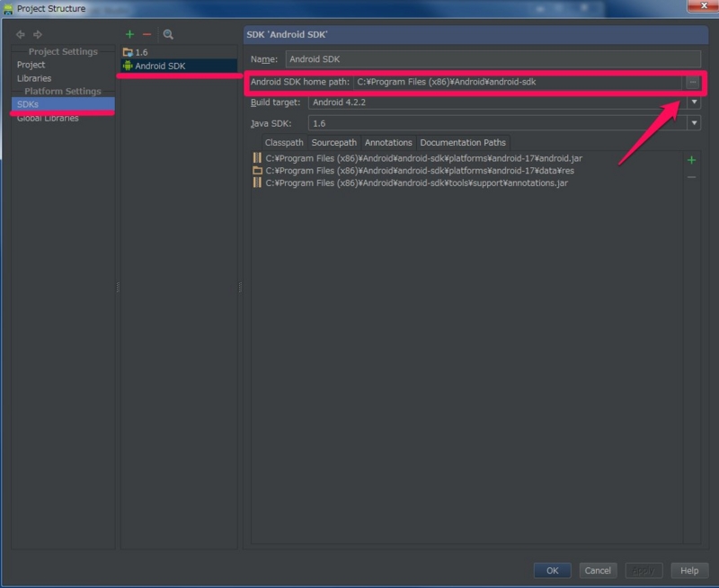Click the back navigation arrow
The height and width of the screenshot is (588, 719).
[21, 34]
